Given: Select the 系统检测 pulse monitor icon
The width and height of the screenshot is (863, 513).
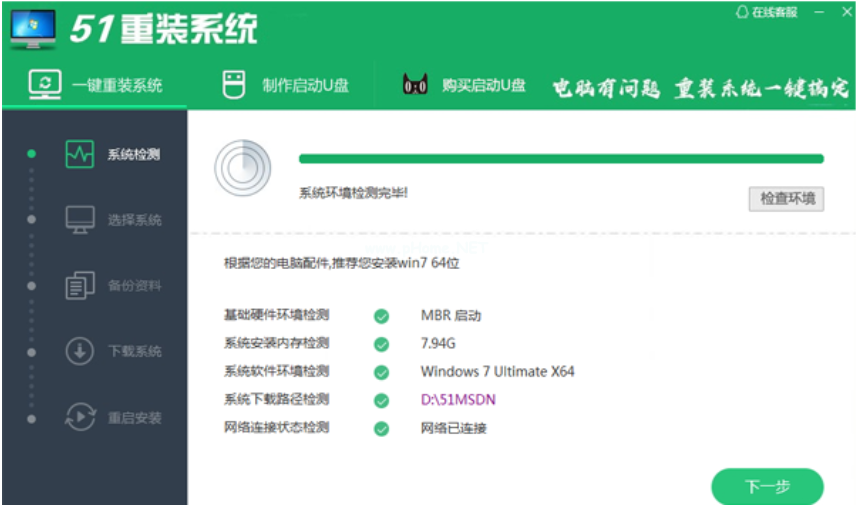Looking at the screenshot, I should click(x=80, y=154).
